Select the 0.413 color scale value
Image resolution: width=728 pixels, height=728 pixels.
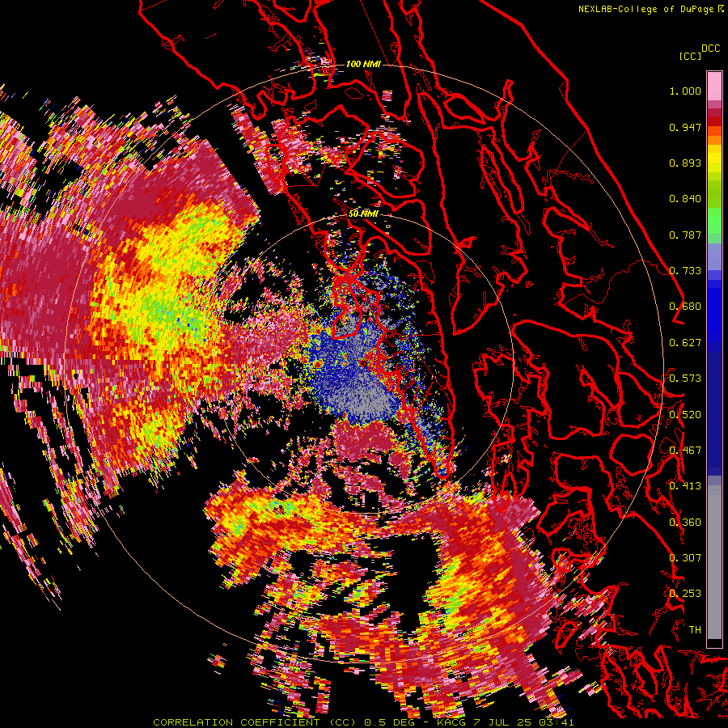[x=685, y=486]
